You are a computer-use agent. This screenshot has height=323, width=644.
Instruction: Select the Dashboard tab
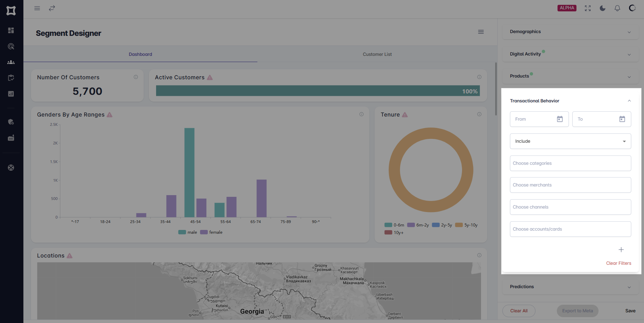[x=140, y=54]
